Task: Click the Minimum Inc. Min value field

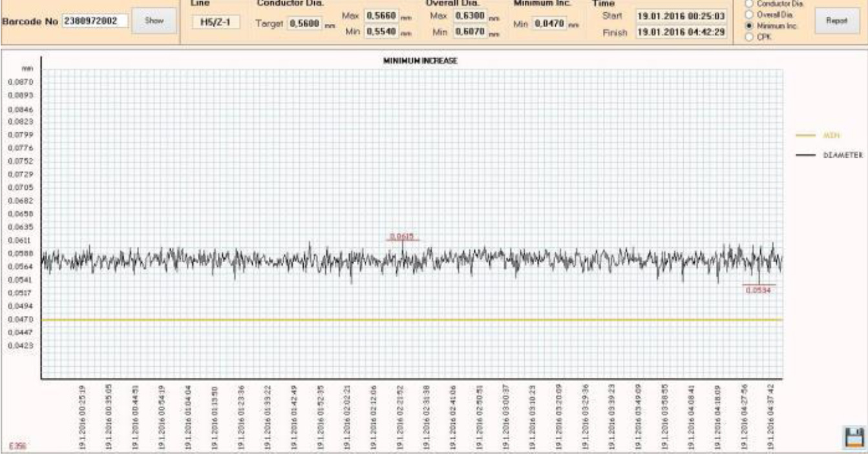Action: point(551,24)
